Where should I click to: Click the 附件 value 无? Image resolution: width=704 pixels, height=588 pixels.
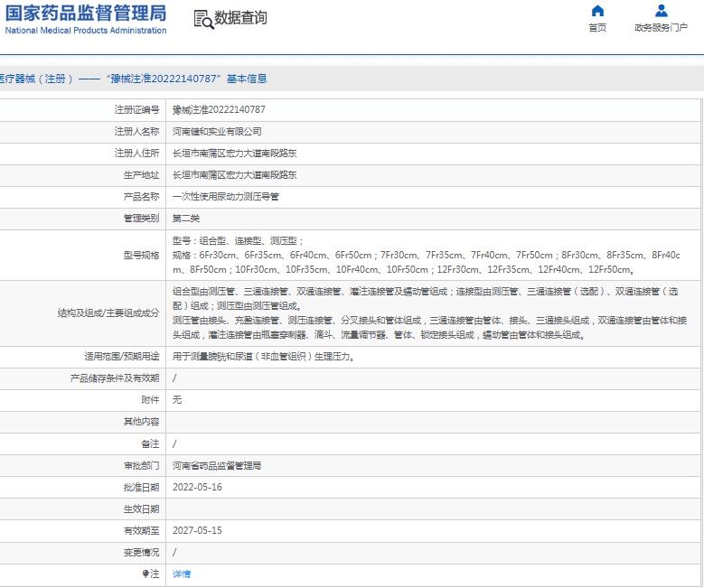point(177,399)
